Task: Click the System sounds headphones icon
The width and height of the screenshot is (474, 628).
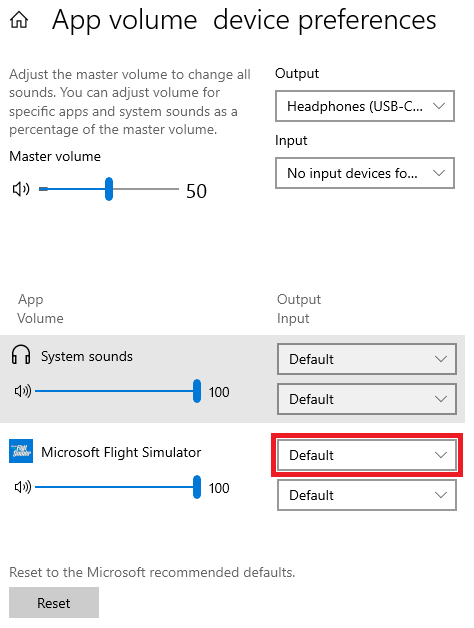Action: point(21,354)
